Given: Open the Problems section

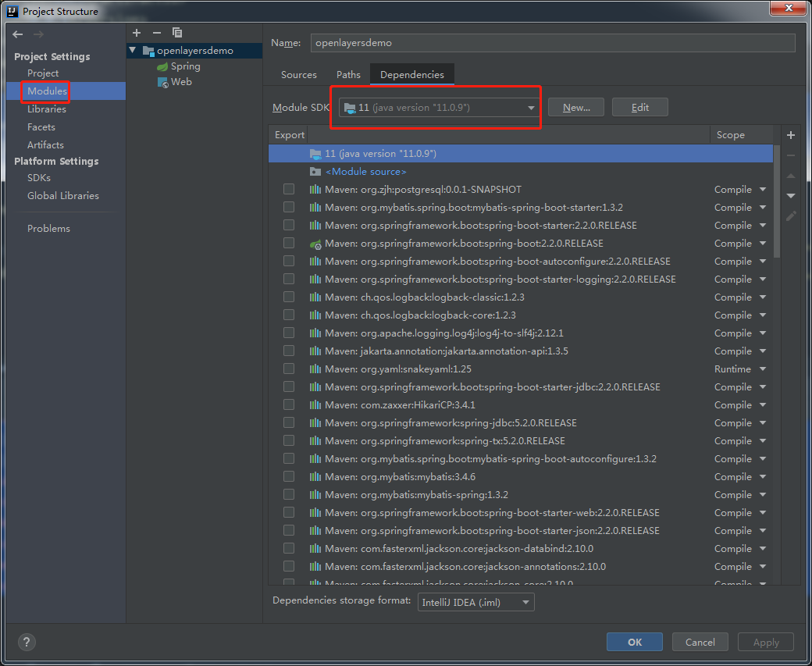Looking at the screenshot, I should coord(48,229).
